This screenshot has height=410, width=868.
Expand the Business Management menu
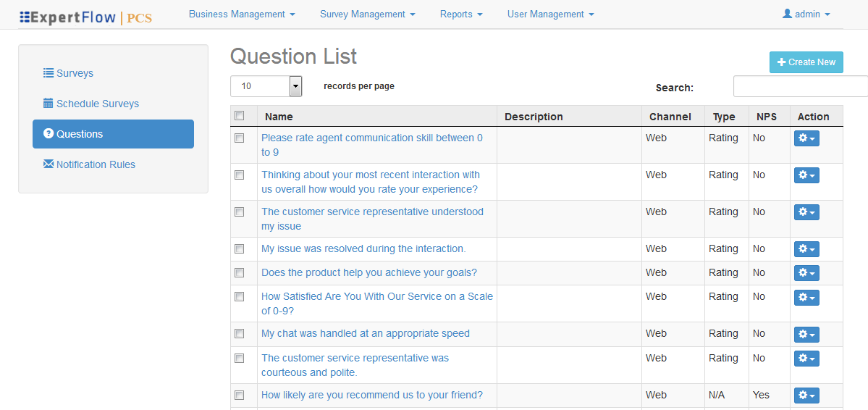tap(242, 14)
